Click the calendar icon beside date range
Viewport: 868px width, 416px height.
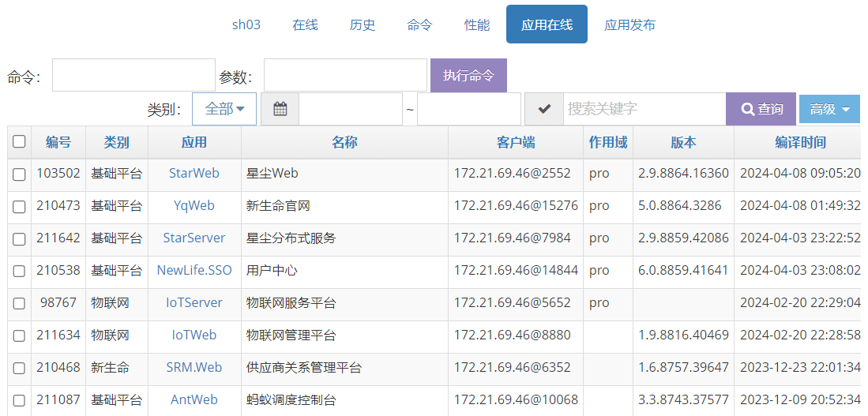pos(280,109)
